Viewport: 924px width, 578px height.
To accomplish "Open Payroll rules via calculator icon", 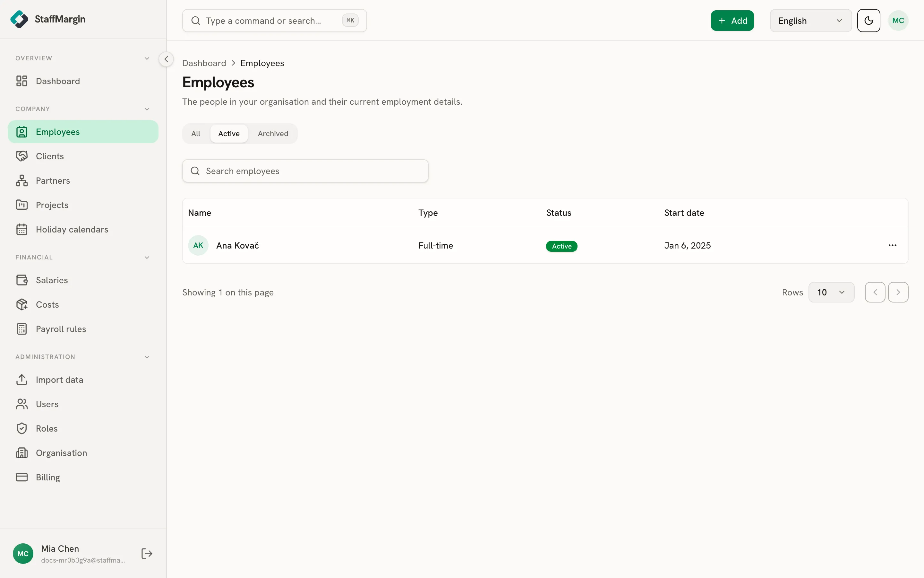I will (22, 329).
